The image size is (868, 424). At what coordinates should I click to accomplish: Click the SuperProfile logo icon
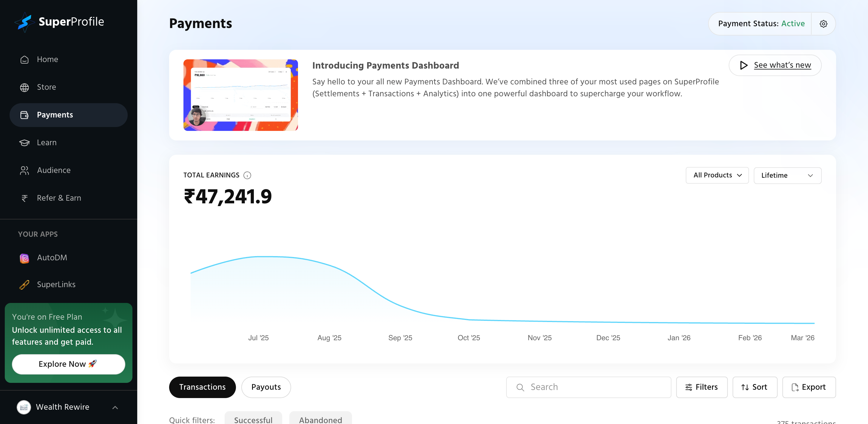pos(24,22)
